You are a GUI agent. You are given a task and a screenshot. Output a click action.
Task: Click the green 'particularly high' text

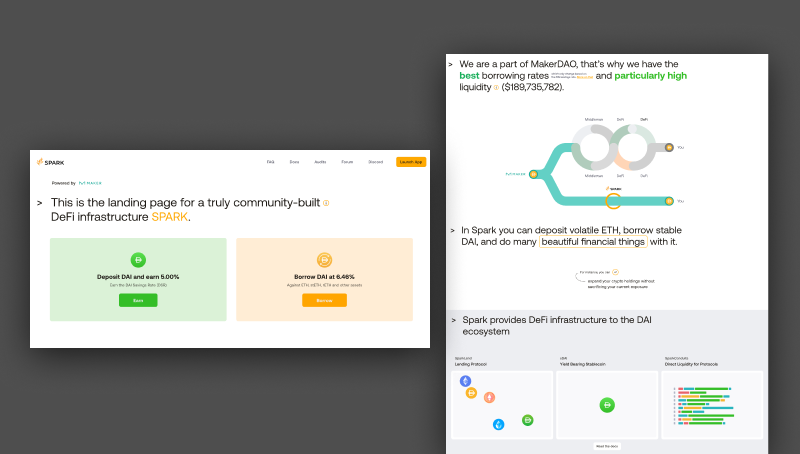651,75
